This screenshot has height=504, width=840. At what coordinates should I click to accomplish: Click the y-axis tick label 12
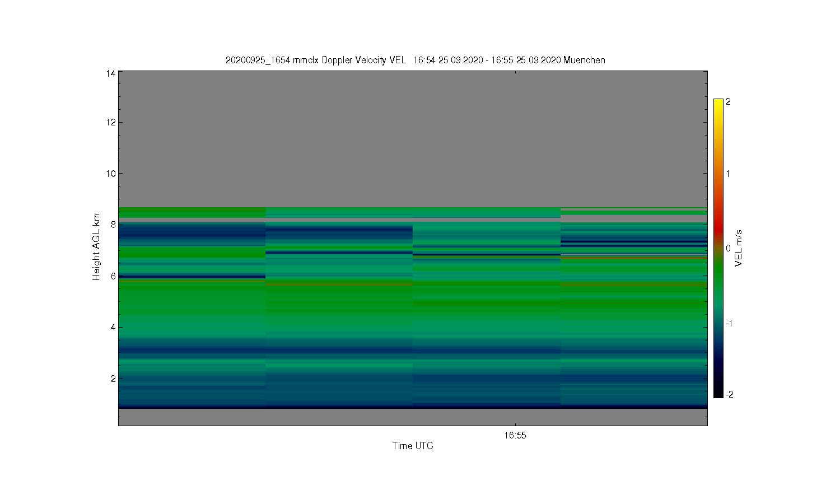(111, 122)
